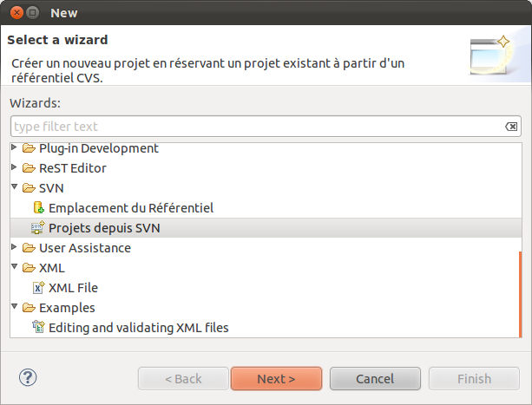The width and height of the screenshot is (532, 405).
Task: Clear the filter text with the eraser icon
Action: coord(511,127)
